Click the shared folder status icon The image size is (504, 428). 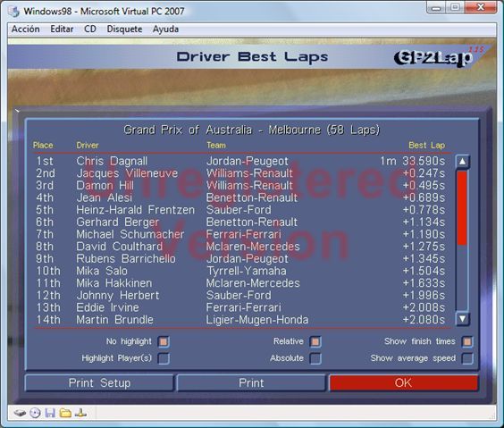(65, 413)
